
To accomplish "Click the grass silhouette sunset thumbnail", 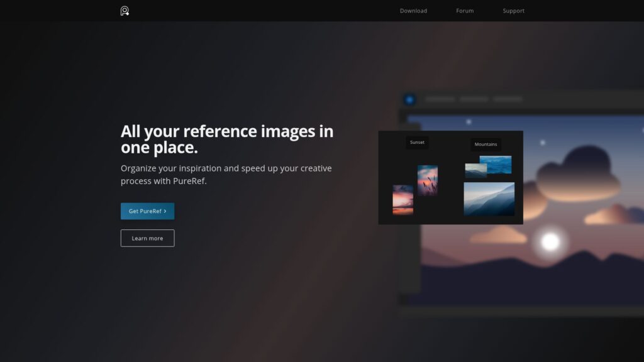I will [428, 180].
